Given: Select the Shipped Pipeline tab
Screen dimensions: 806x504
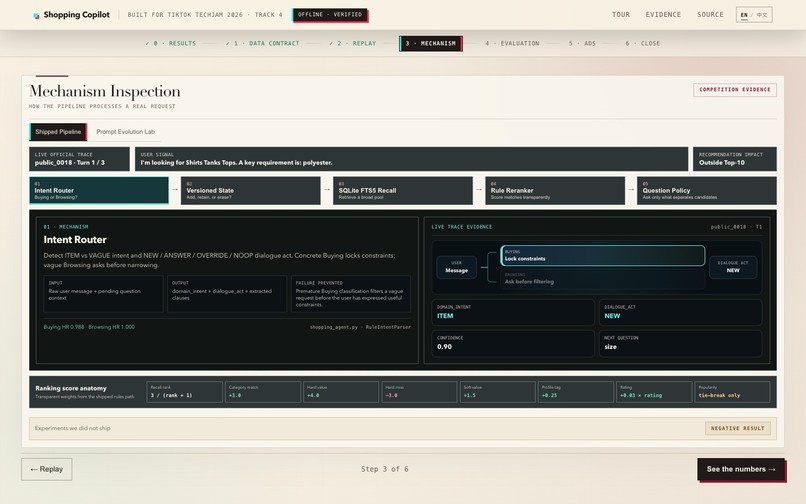Looking at the screenshot, I should click(58, 132).
